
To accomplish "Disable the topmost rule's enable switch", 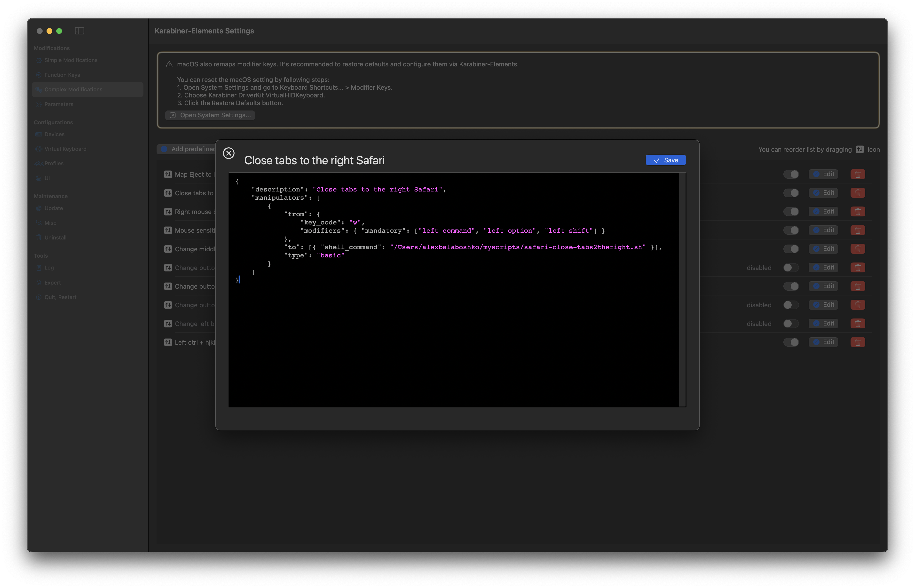I will 791,174.
